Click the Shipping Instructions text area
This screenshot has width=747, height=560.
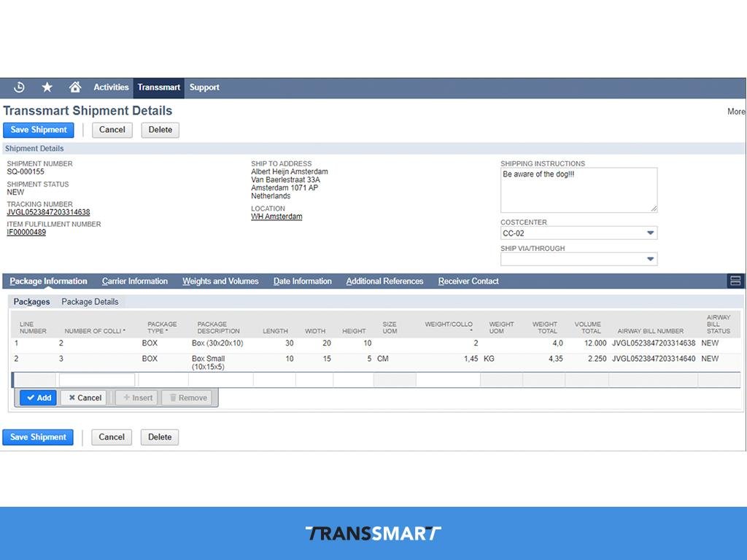tap(578, 190)
